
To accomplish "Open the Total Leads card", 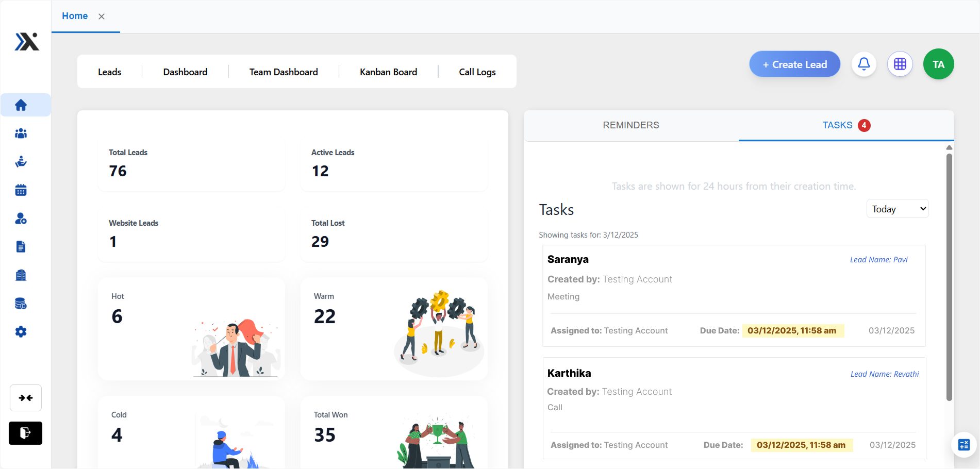I will click(x=191, y=164).
